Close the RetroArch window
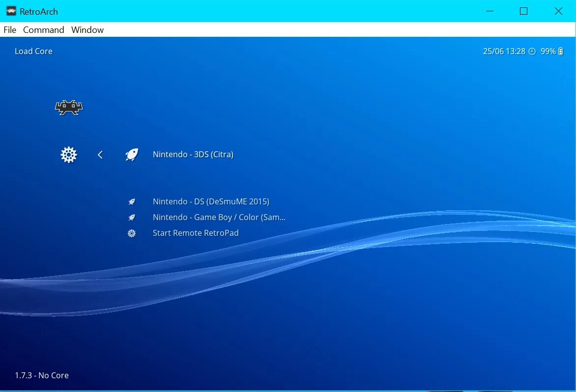Screen dimensions: 576x392 point(558,11)
